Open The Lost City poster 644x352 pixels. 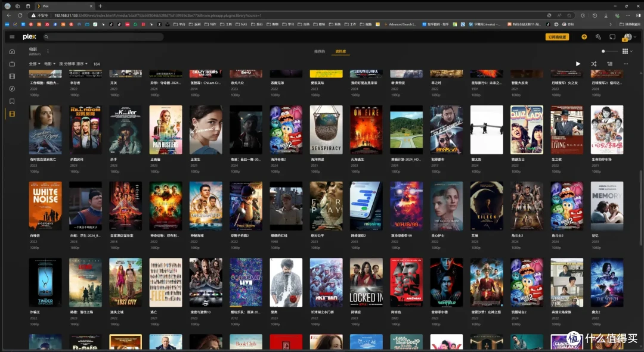pos(126,282)
